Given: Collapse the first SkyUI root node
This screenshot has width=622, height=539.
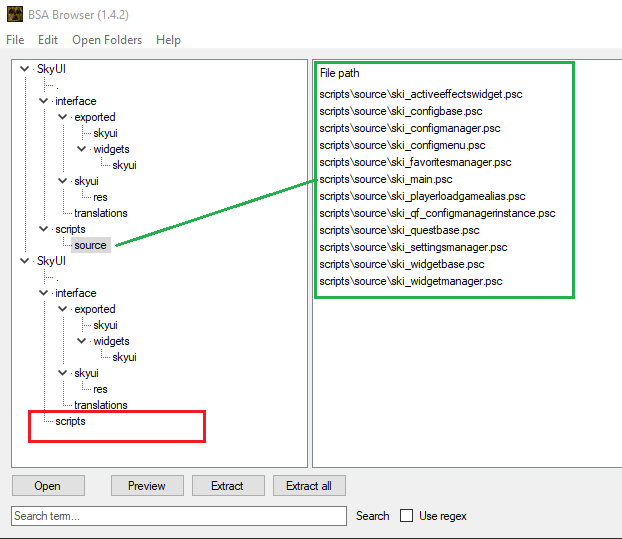Looking at the screenshot, I should tap(25, 69).
